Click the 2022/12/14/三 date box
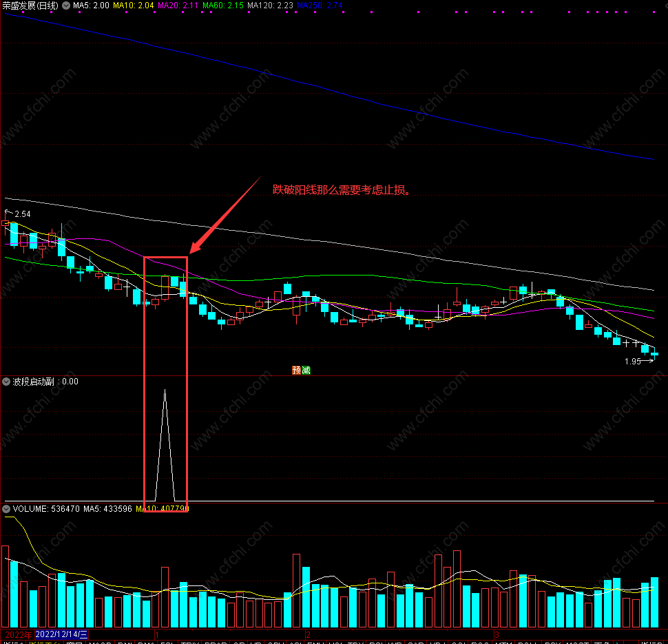The height and width of the screenshot is (644, 668). point(61,634)
